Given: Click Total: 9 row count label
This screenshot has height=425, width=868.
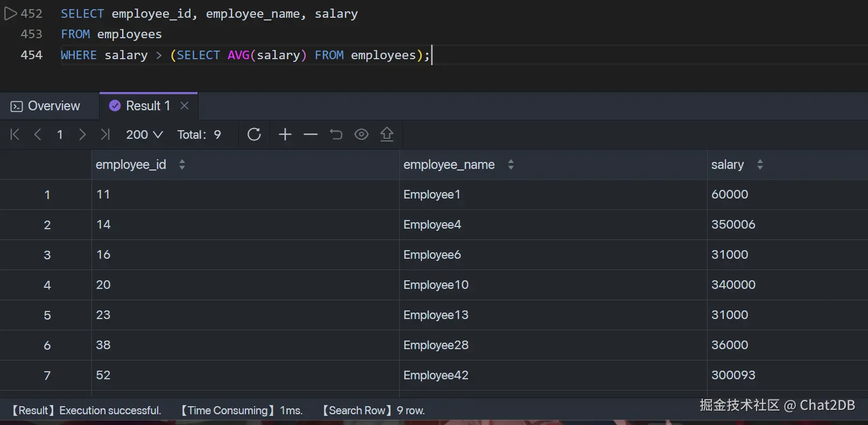Looking at the screenshot, I should click(199, 134).
